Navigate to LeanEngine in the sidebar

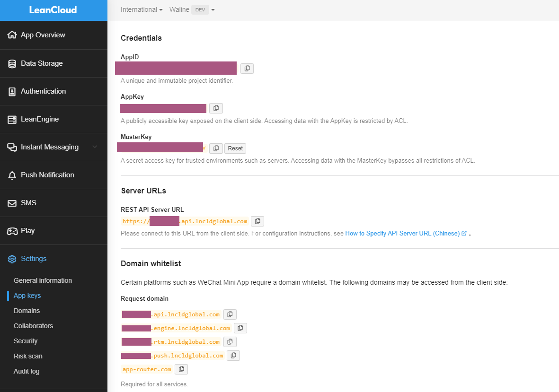tap(40, 119)
